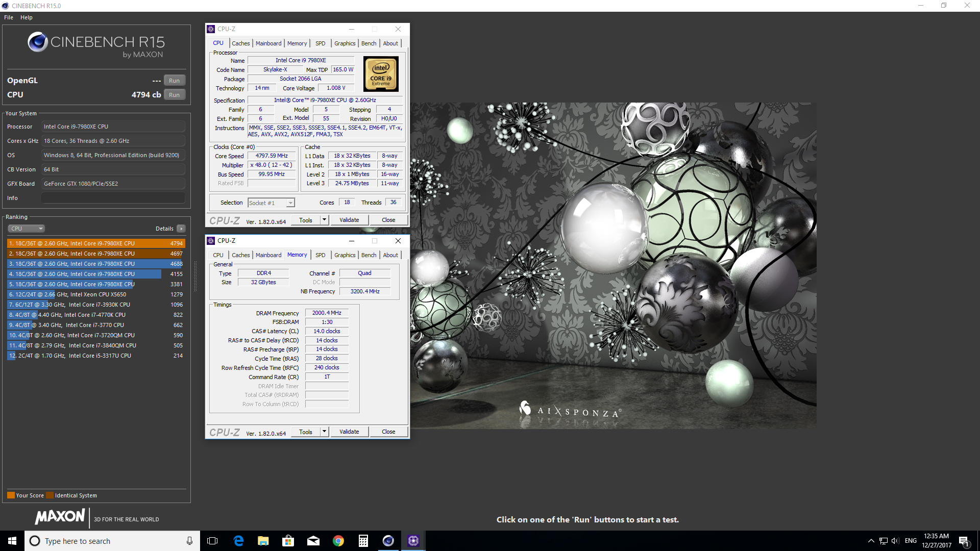Click Close button in top CPU-Z window
The image size is (980, 551).
point(388,220)
